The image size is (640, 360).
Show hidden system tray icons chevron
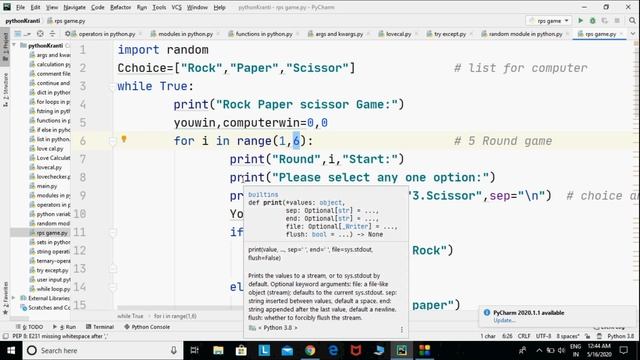tap(539, 350)
